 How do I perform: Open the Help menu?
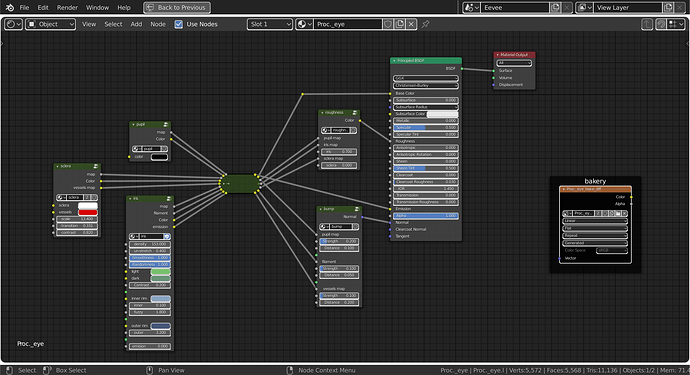tap(124, 7)
